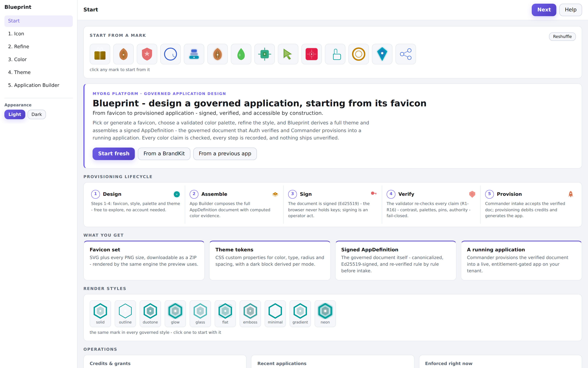
Task: Reshuffle the starter marks
Action: 562,36
